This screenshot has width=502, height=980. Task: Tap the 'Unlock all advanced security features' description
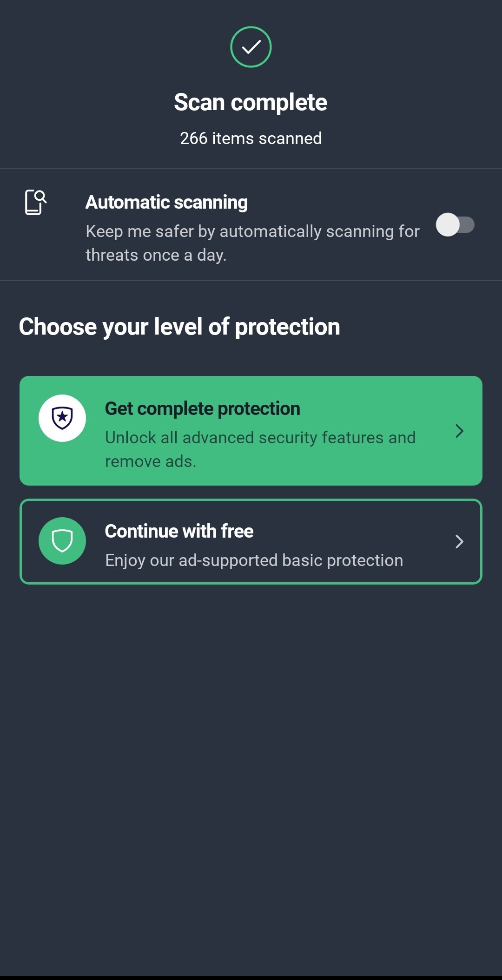pos(260,449)
